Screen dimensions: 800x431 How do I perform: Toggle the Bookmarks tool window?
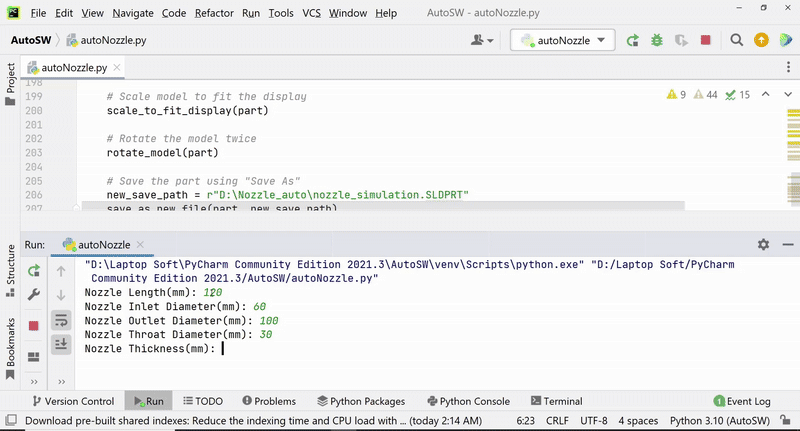click(10, 348)
